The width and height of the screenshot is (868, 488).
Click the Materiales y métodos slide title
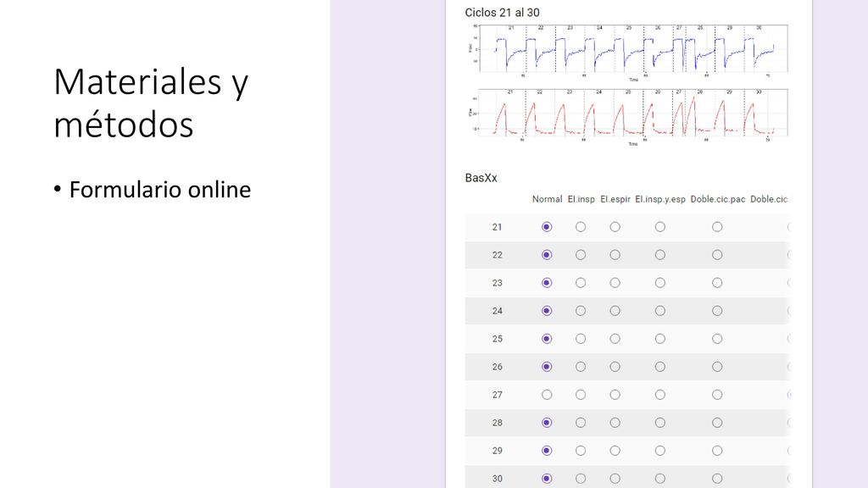tap(151, 103)
